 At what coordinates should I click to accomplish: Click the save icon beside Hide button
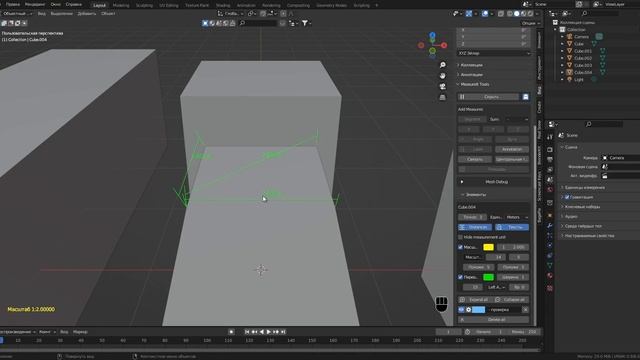tap(526, 97)
